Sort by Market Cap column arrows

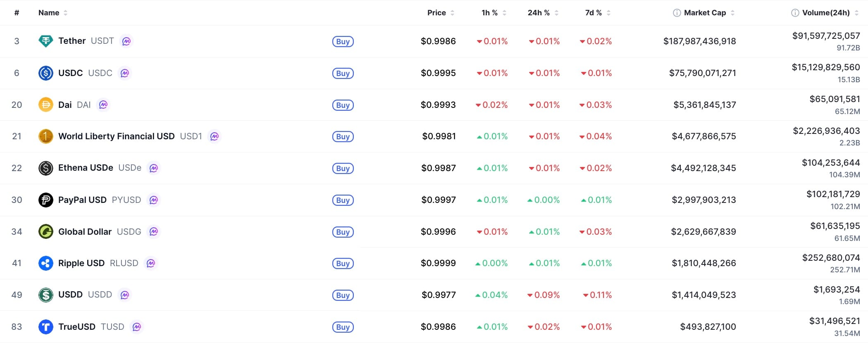click(732, 13)
